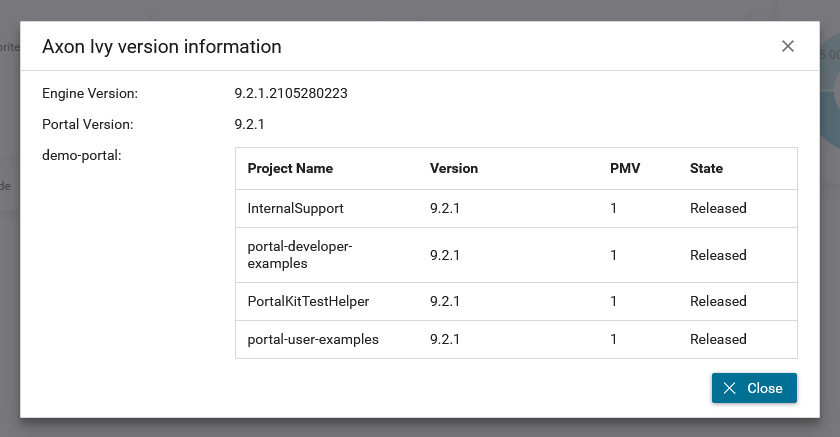The width and height of the screenshot is (840, 437).
Task: Click engine version 9.2.1.2105280223 value
Action: point(291,93)
